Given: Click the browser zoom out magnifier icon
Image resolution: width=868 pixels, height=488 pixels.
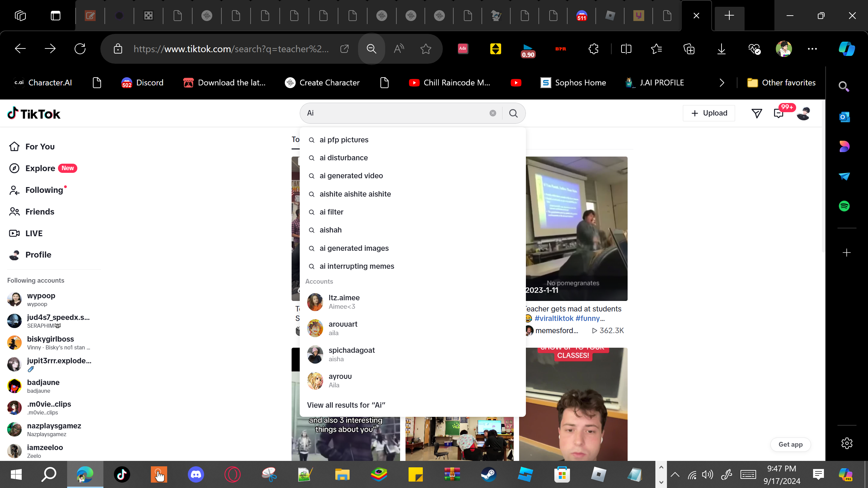Looking at the screenshot, I should click(x=372, y=49).
